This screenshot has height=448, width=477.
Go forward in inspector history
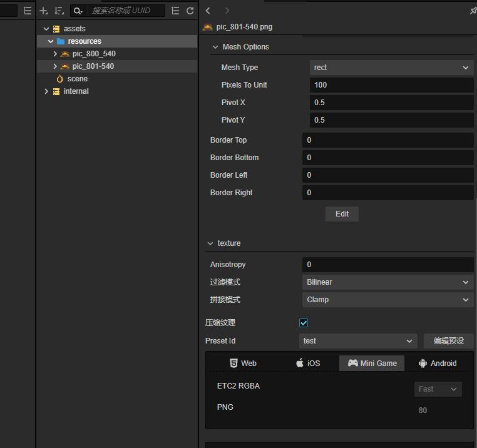[227, 11]
